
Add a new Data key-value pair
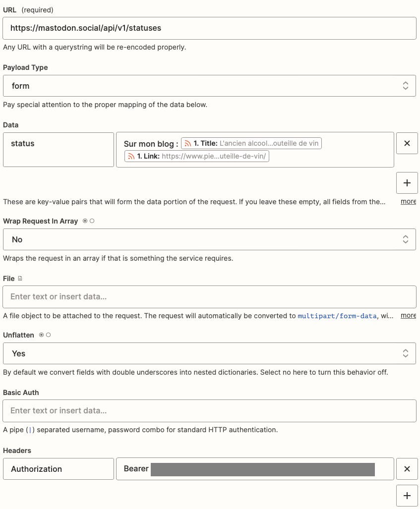click(407, 183)
